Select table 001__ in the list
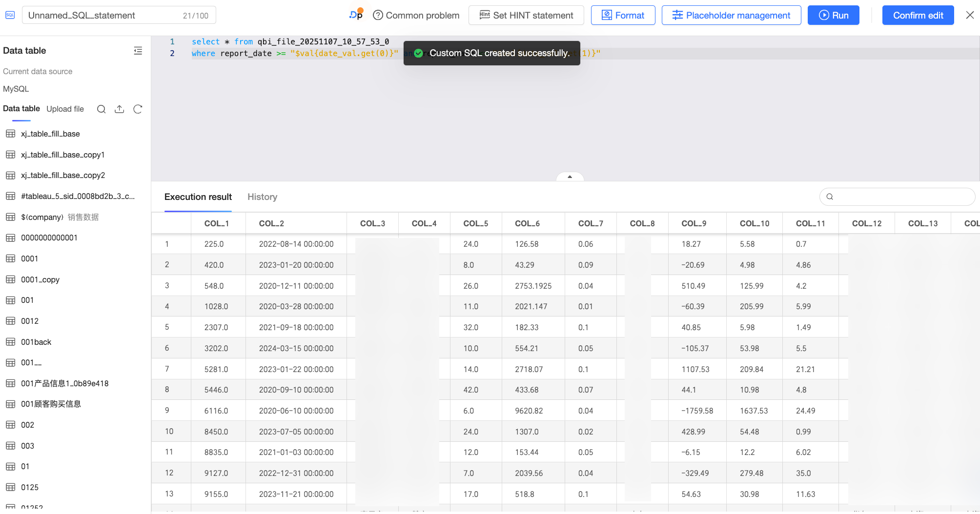 (x=31, y=362)
